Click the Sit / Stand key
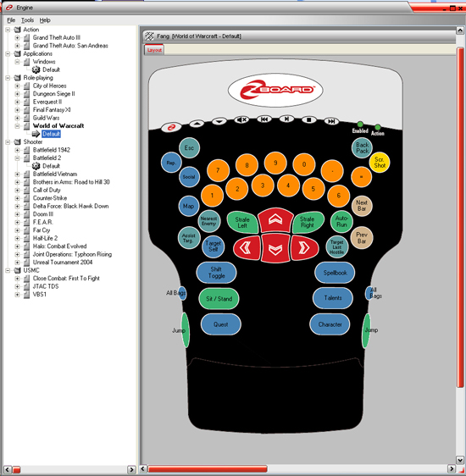This screenshot has height=476, width=466. click(x=219, y=299)
